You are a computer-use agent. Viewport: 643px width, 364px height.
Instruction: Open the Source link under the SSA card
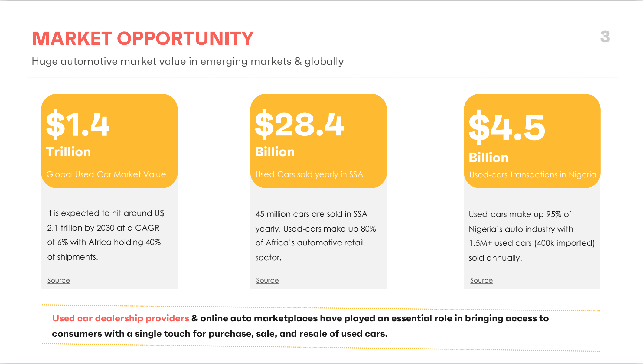267,281
